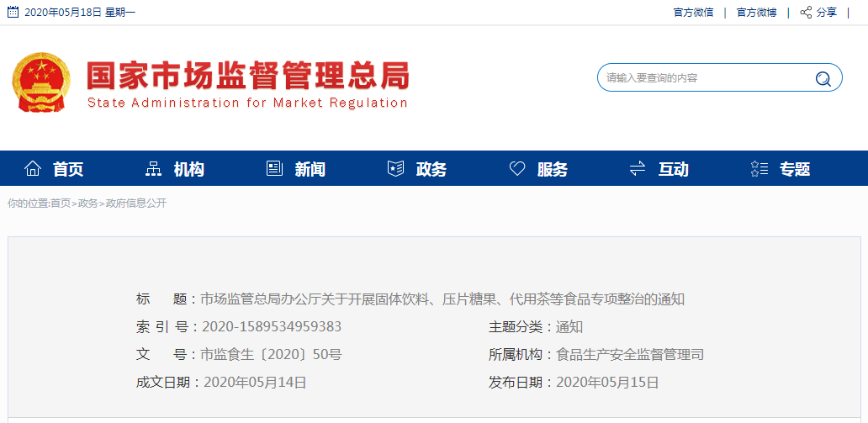This screenshot has width=868, height=423.
Task: Open the 专题 navigation menu
Action: tap(794, 169)
